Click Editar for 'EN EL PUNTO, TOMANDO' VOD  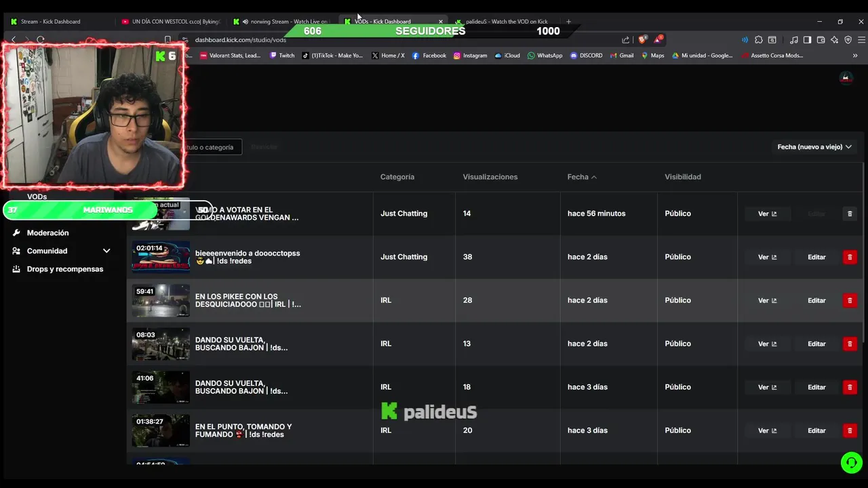click(816, 430)
